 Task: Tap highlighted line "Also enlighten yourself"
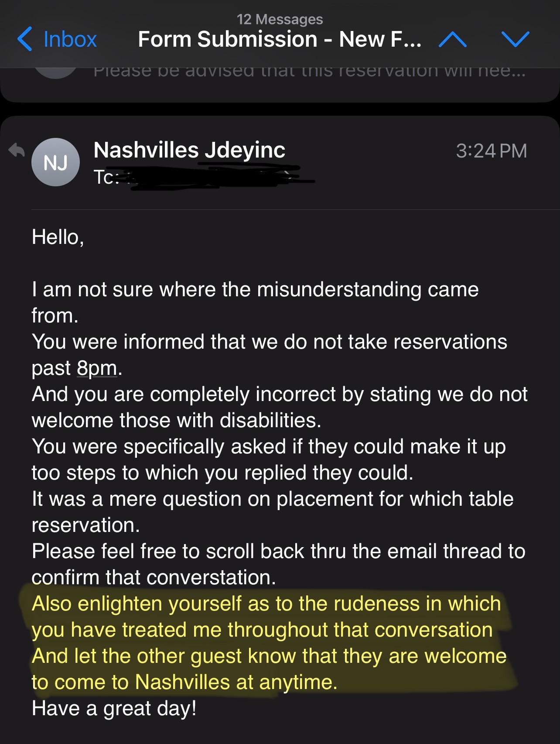[266, 603]
